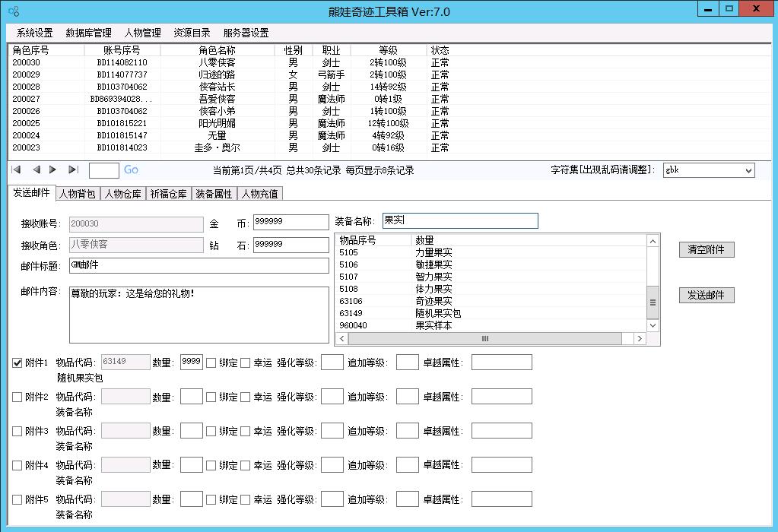The width and height of the screenshot is (778, 532).
Task: Jump to the last page of records
Action: [x=71, y=170]
